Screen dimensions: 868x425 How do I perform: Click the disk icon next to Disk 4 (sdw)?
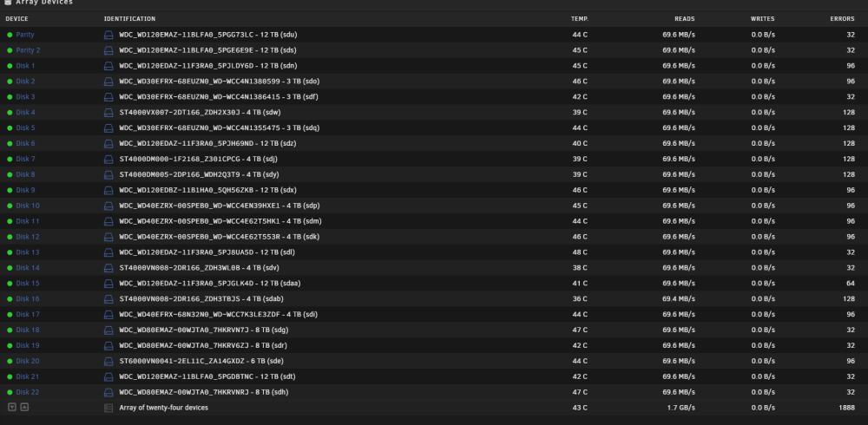pyautogui.click(x=108, y=113)
